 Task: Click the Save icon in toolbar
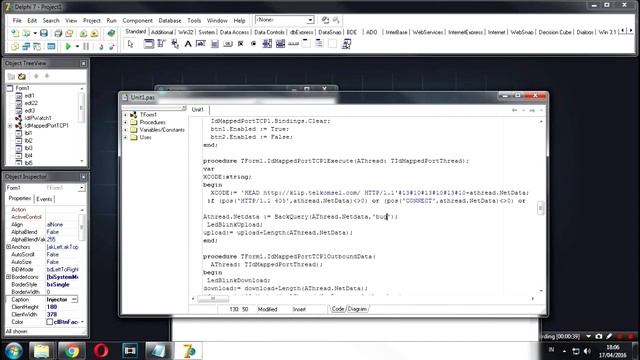pyautogui.click(x=44, y=33)
